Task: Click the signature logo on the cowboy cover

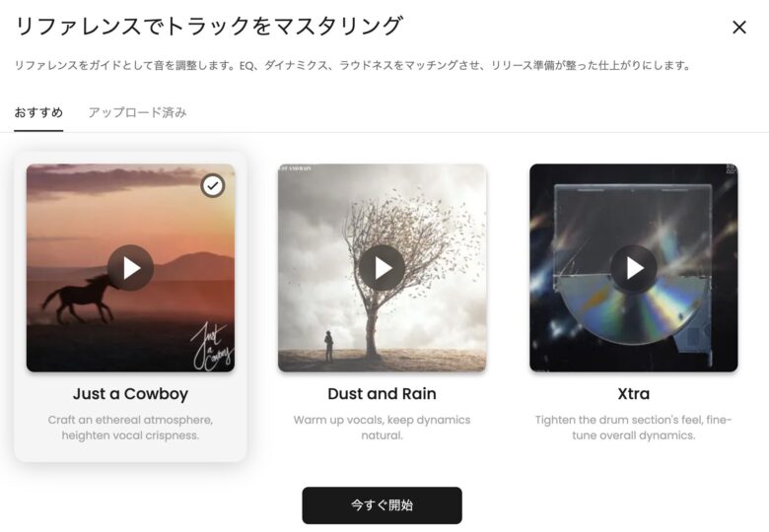Action: [x=212, y=347]
